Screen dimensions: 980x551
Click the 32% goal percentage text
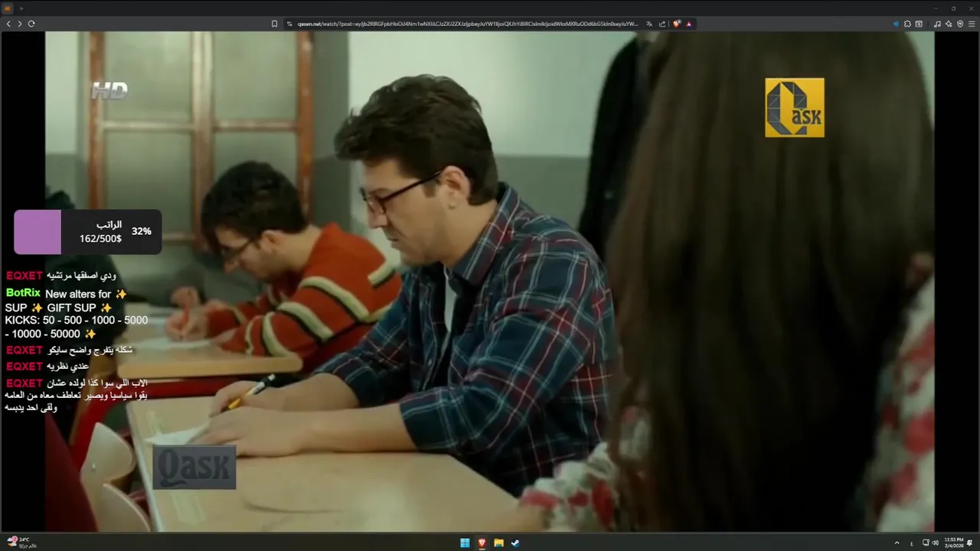pos(141,231)
